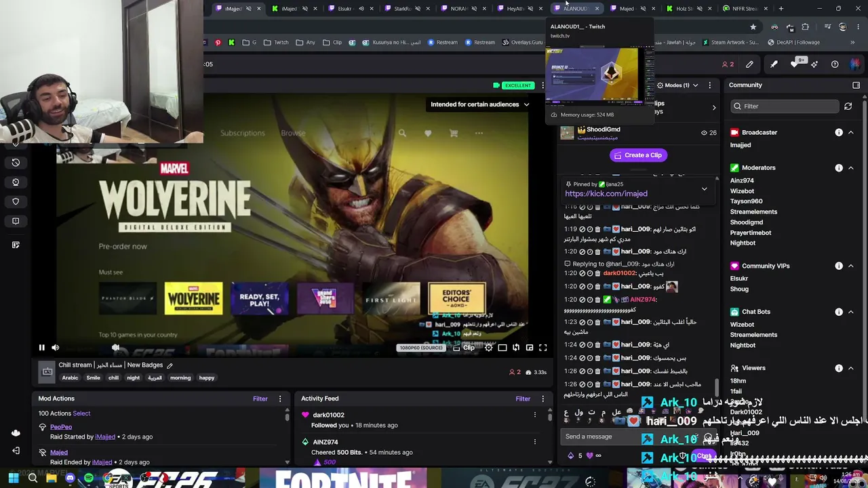Open Discord from the Windows taskbar
The height and width of the screenshot is (488, 868).
(x=70, y=479)
